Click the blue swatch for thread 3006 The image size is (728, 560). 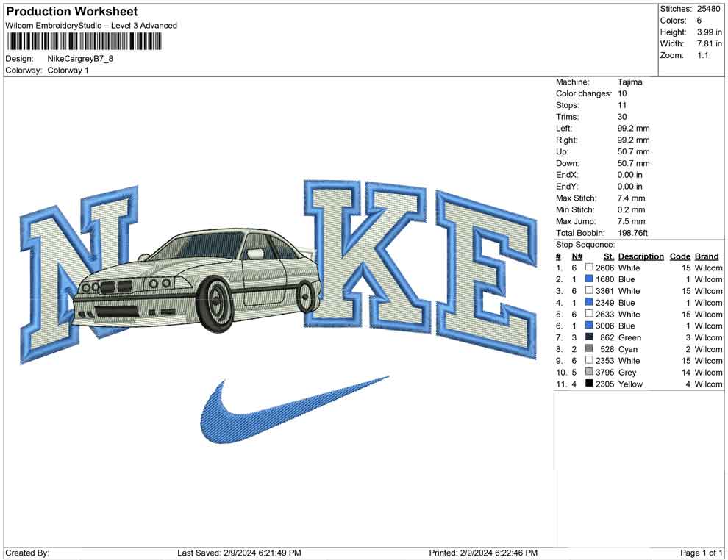pos(589,326)
